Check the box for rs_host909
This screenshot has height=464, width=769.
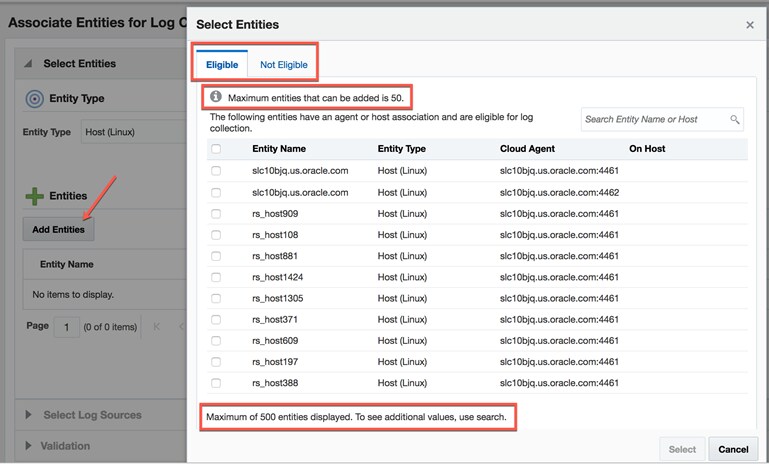pyautogui.click(x=216, y=214)
